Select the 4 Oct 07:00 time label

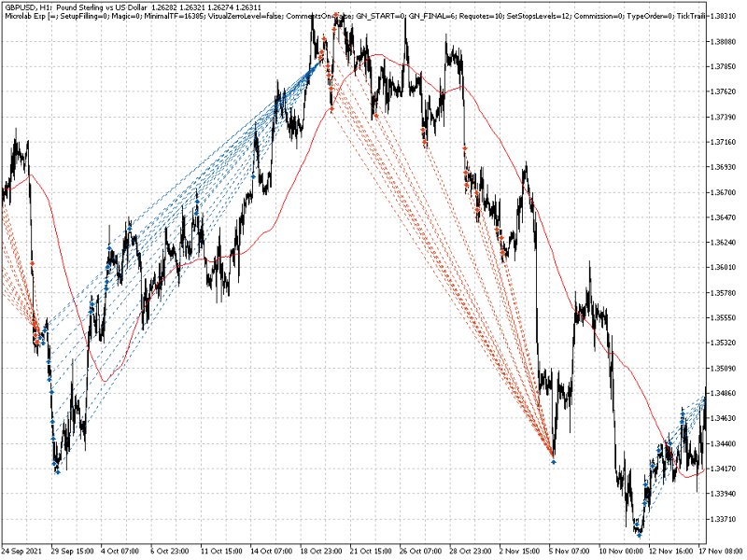[121, 551]
